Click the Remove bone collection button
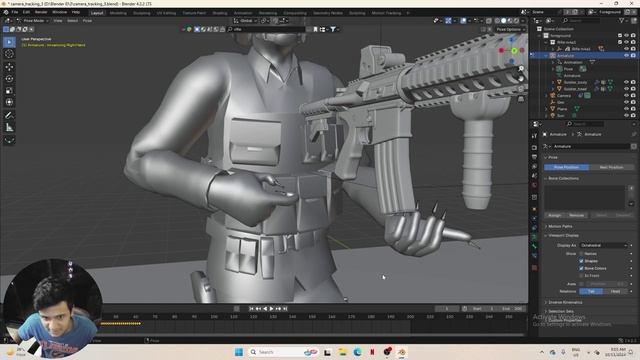Viewport: 640px width, 360px height. [x=576, y=215]
